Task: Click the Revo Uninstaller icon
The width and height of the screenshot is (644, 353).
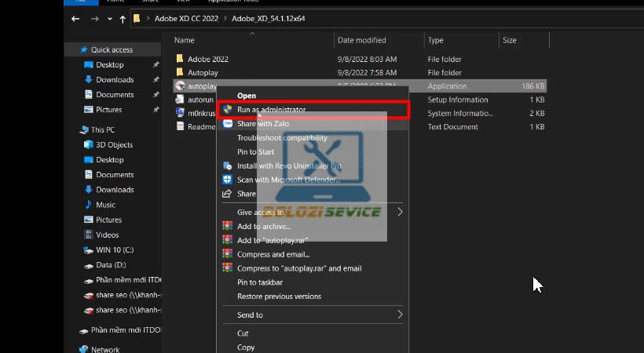Action: click(x=227, y=166)
